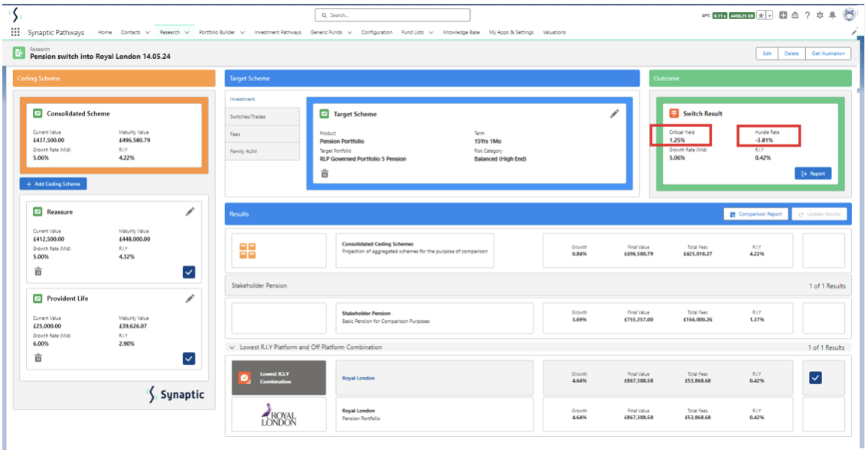Untick the Reassure scheme checkbox
Image resolution: width=868 pixels, height=456 pixels.
coord(189,272)
